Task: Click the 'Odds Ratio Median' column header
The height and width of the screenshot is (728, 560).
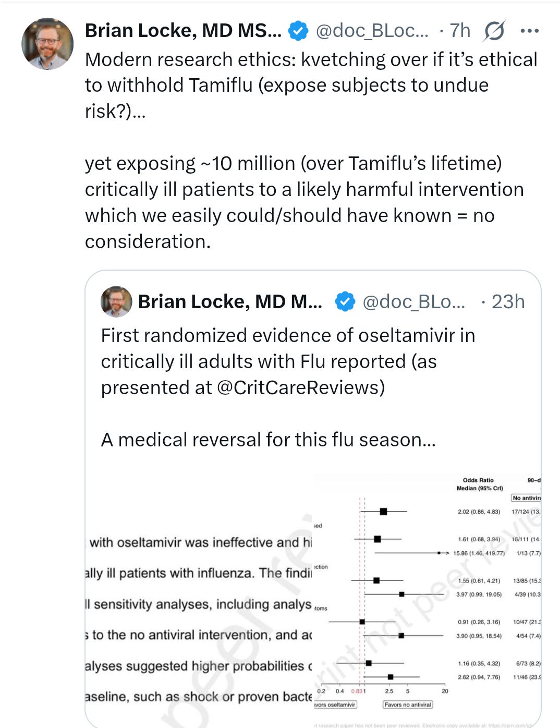Action: [x=479, y=484]
